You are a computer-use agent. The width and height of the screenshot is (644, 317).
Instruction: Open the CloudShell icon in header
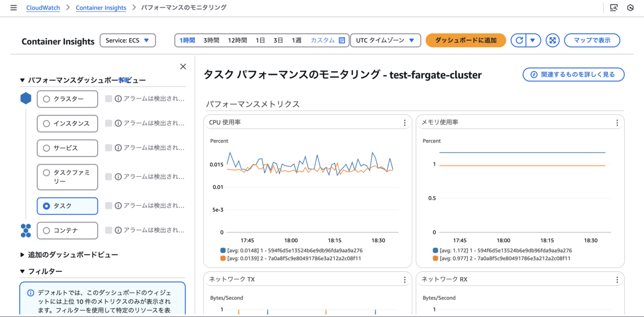(614, 8)
